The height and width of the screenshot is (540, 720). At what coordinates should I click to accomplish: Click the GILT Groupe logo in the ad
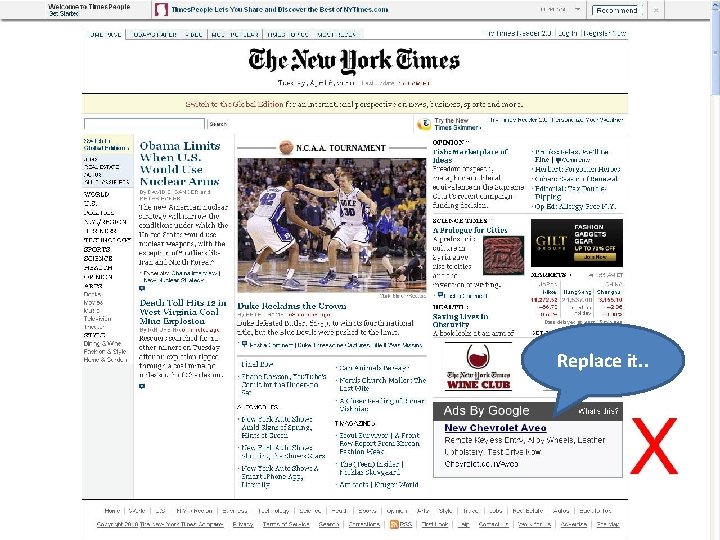coord(551,242)
